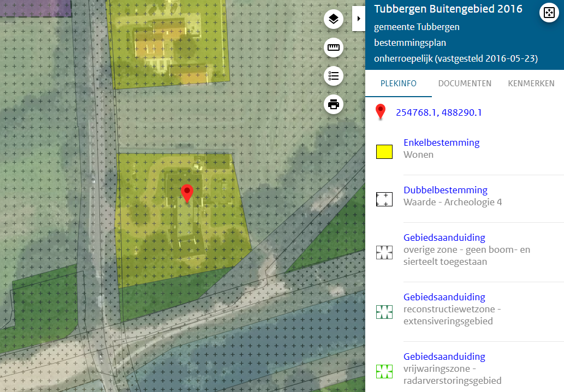Open coordinates link 254768.1, 488290.1
Image resolution: width=564 pixels, height=392 pixels.
[x=439, y=112]
